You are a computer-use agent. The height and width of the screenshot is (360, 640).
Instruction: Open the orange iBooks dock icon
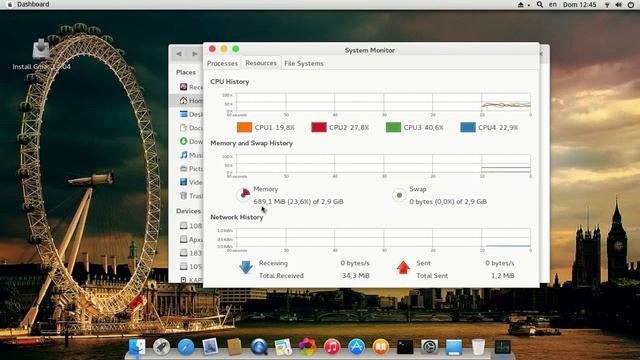tap(381, 347)
